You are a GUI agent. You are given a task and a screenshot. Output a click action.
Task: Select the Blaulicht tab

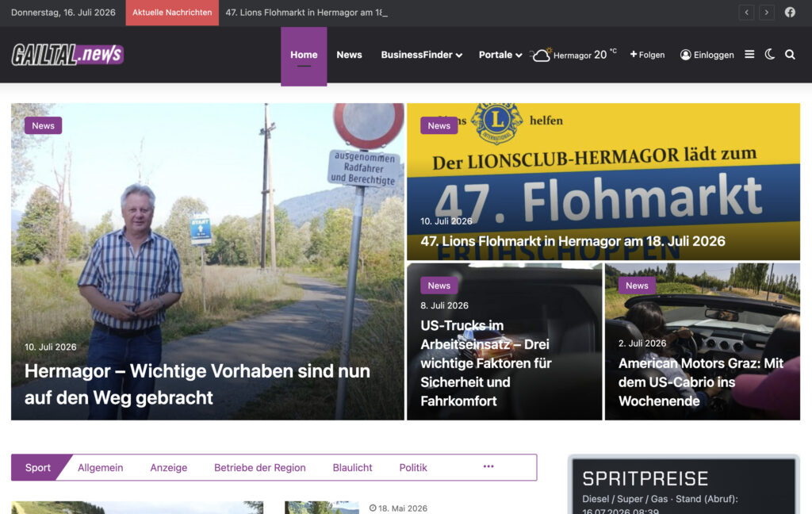point(352,467)
